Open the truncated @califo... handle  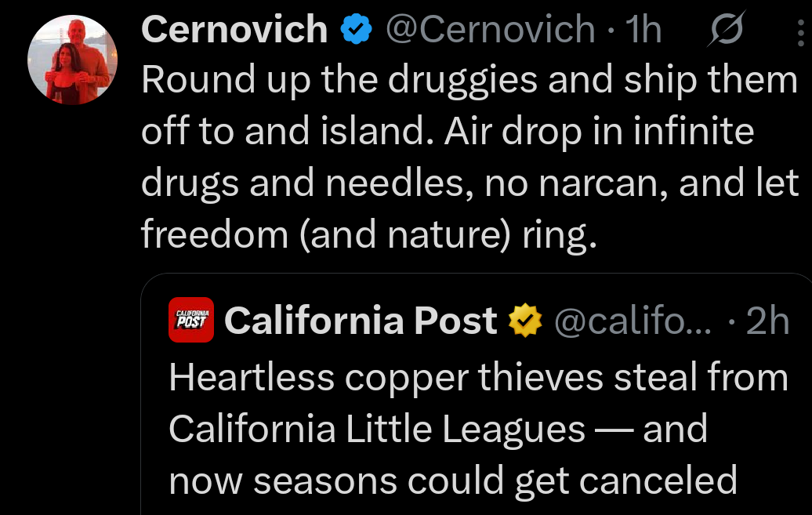point(633,320)
